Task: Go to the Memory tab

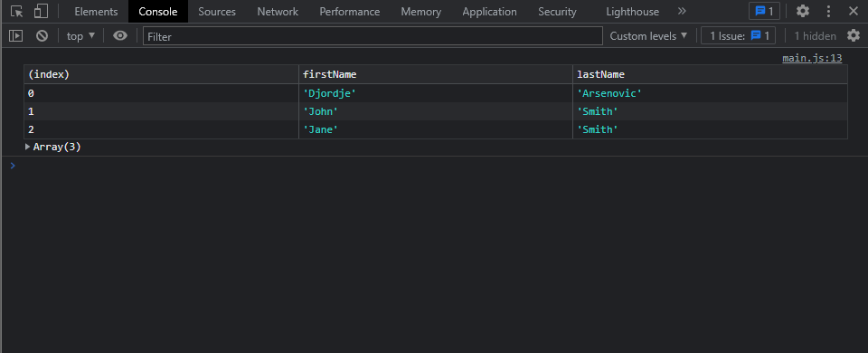Action: pos(421,11)
